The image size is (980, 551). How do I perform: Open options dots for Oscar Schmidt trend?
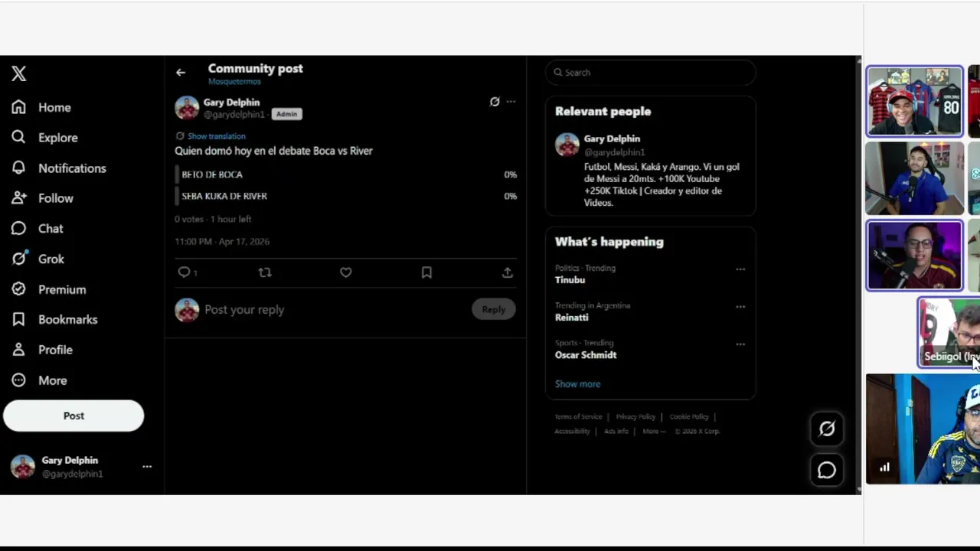click(740, 344)
